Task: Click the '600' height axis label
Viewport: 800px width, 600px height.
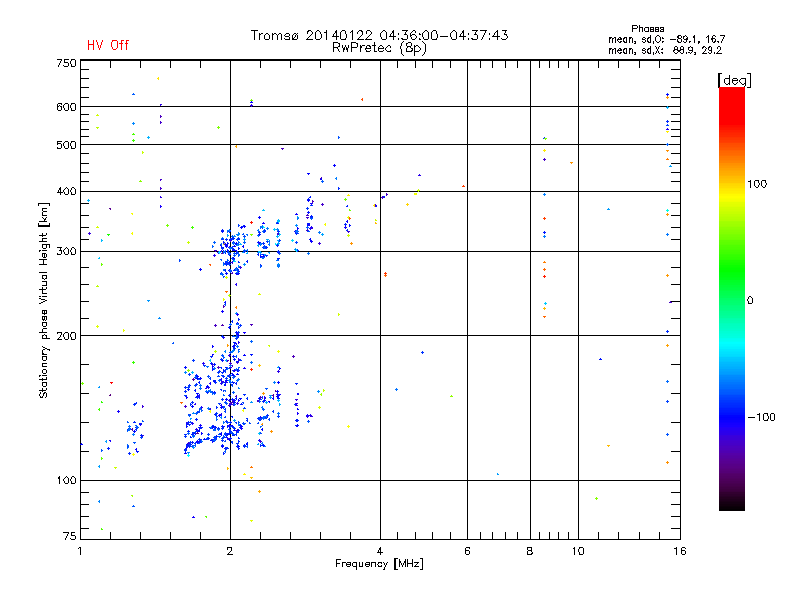Action: [x=66, y=107]
